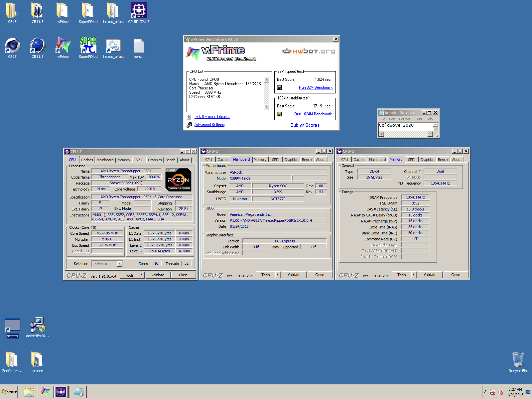Image resolution: width=532 pixels, height=399 pixels.
Task: Open the screen folder icon
Action: pyautogui.click(x=38, y=362)
